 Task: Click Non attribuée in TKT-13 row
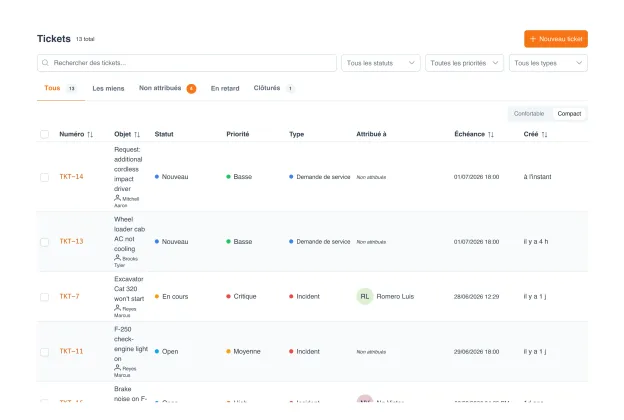[371, 242]
